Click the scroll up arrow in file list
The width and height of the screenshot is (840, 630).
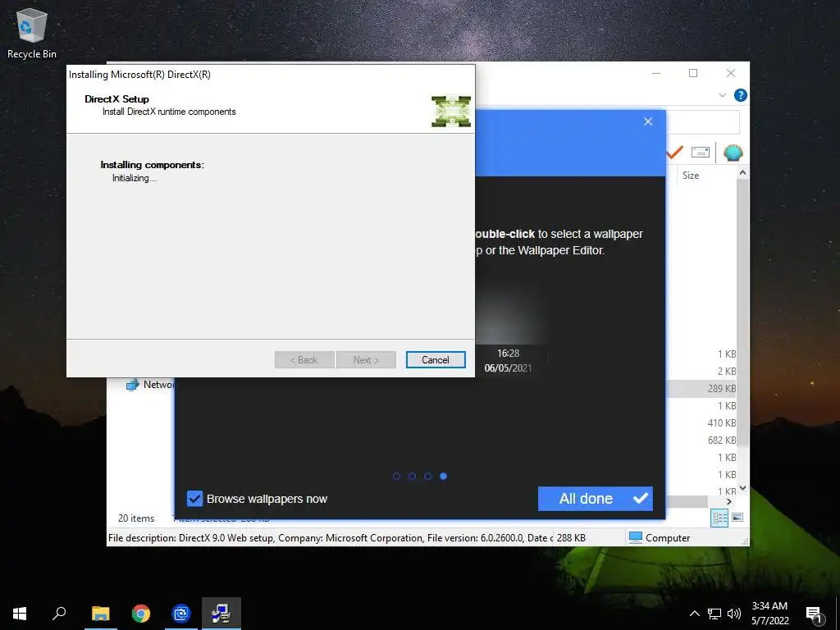[x=742, y=172]
